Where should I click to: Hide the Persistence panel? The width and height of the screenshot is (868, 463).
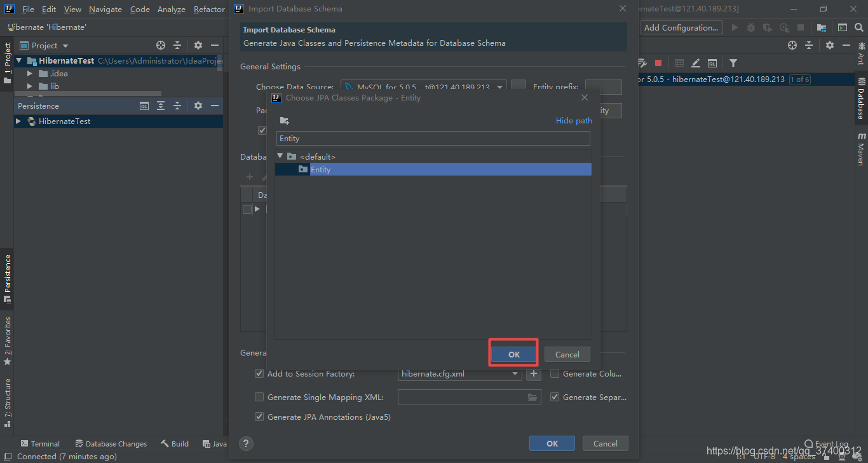tap(215, 106)
